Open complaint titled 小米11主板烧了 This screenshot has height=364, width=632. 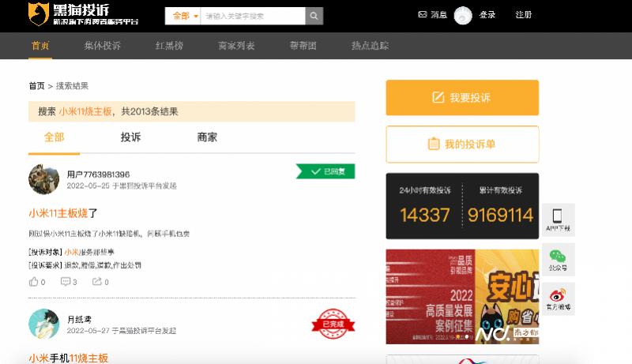tap(63, 213)
